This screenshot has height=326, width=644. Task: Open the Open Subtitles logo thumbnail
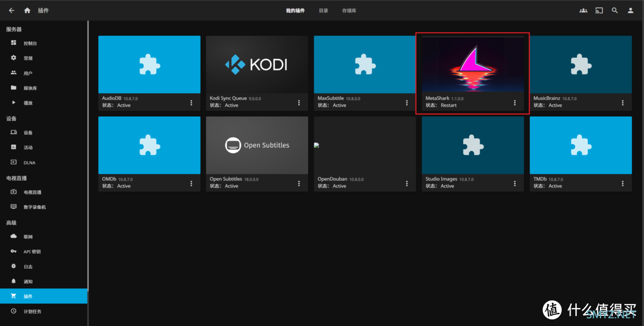click(257, 145)
